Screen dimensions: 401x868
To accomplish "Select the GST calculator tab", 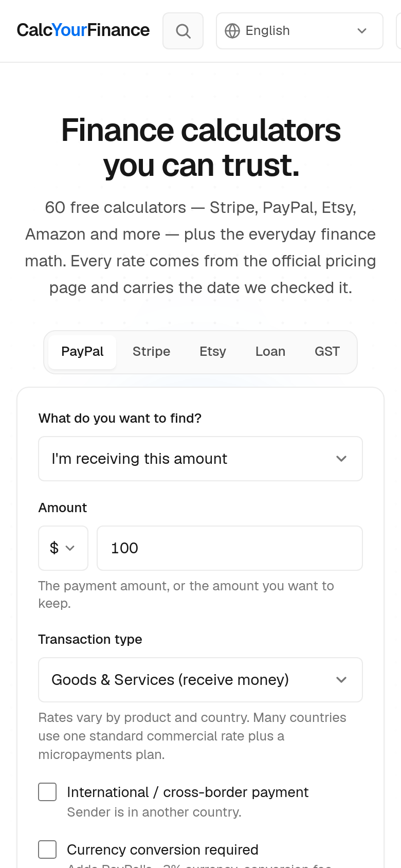I will 327,352.
